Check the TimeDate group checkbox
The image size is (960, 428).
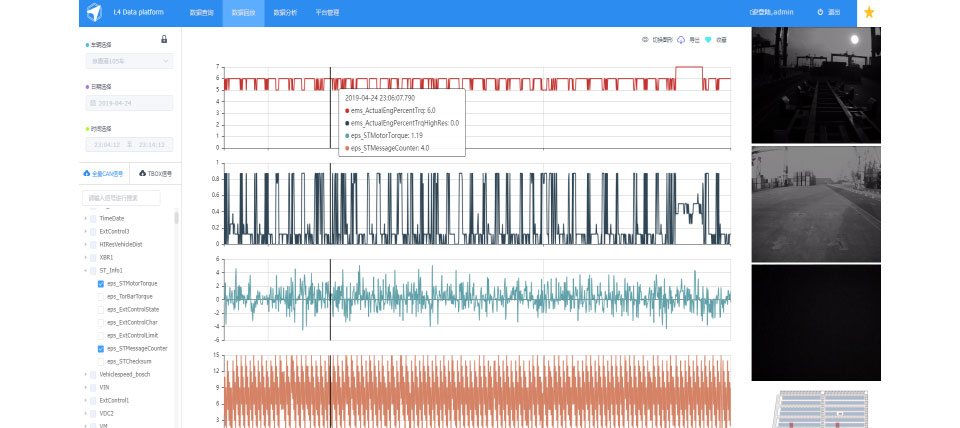point(93,219)
